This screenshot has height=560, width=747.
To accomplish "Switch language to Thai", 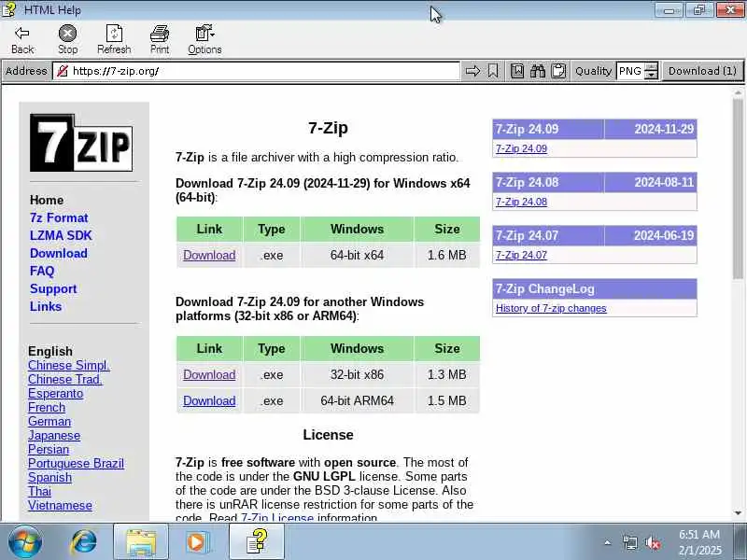I will point(39,492).
